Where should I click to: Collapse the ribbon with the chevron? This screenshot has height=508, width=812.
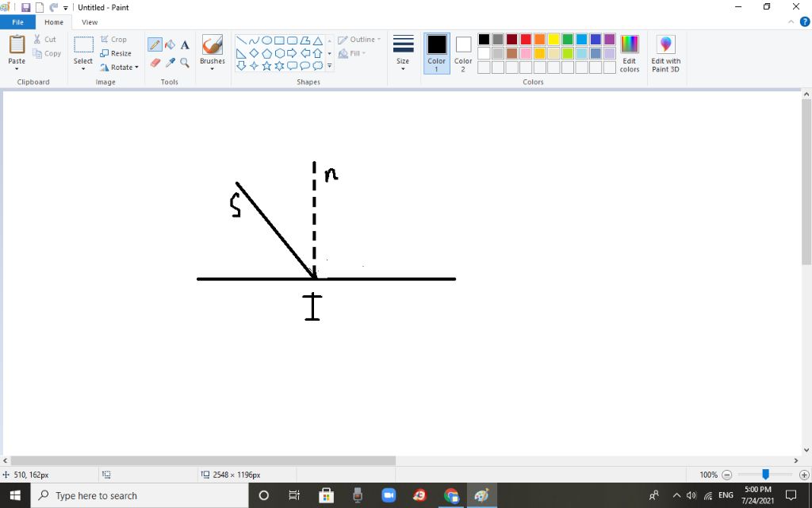(791, 21)
